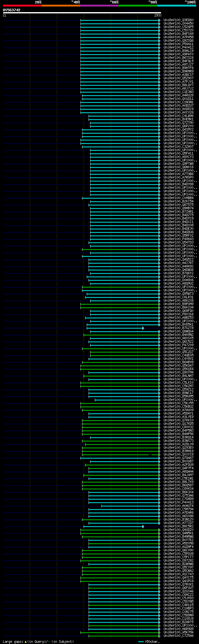This screenshot has width=199, height=644.
Task: Select hit label UniRef100_A8J7J2
Action: (x=178, y=89)
